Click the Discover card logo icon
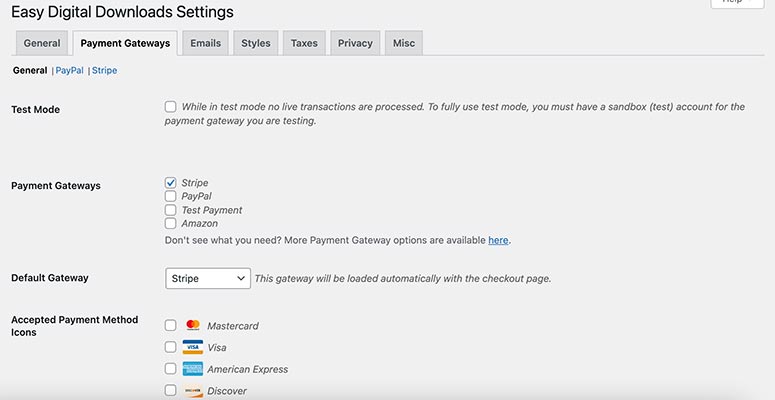The image size is (775, 400). pyautogui.click(x=193, y=391)
